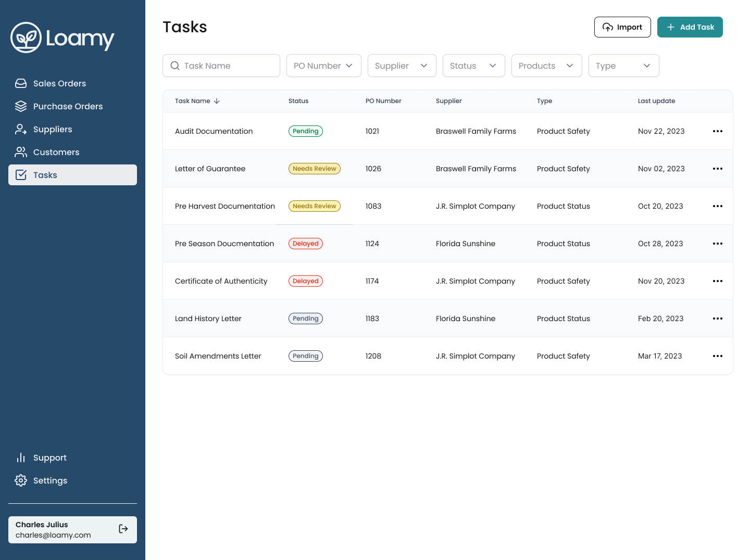Click the date Feb 20, 2023
The width and height of the screenshot is (750, 560).
tap(660, 319)
